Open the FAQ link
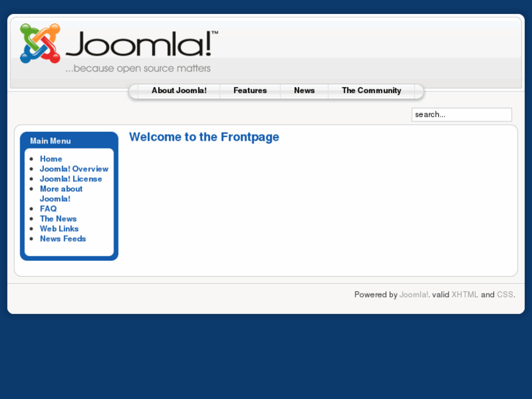The image size is (532, 399). 48,209
